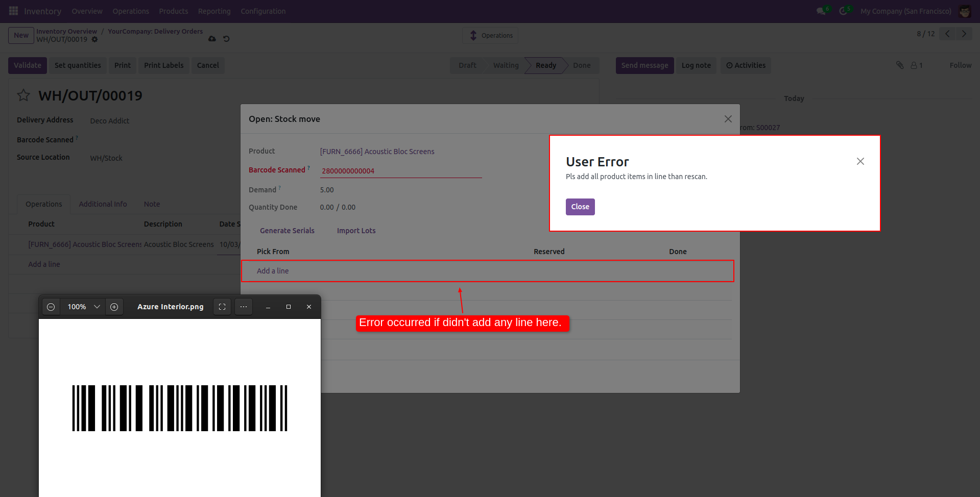The height and width of the screenshot is (497, 980).
Task: Click the Inventory app title
Action: 42,11
